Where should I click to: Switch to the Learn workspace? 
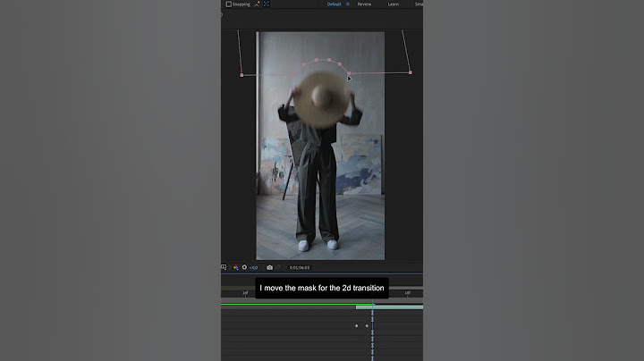click(x=393, y=4)
